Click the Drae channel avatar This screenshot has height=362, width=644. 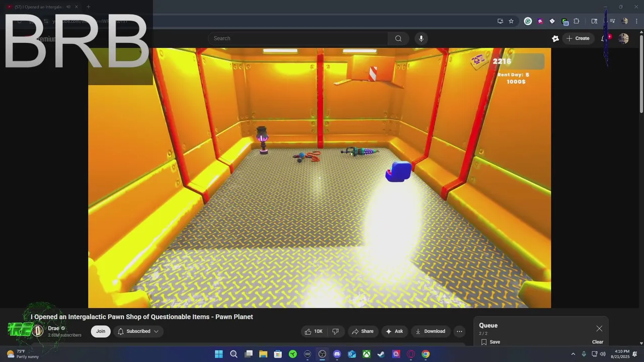38,331
